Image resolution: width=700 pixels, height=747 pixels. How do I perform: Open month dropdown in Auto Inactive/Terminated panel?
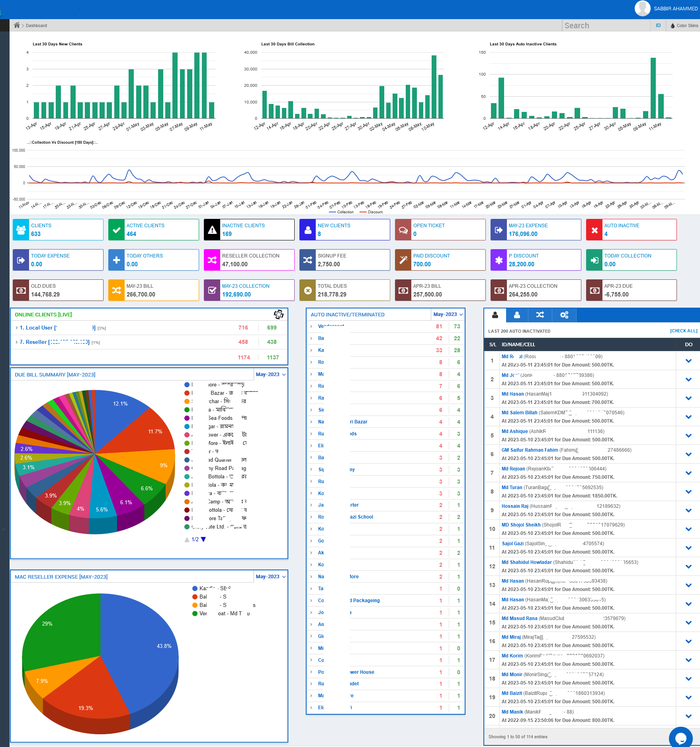click(448, 314)
